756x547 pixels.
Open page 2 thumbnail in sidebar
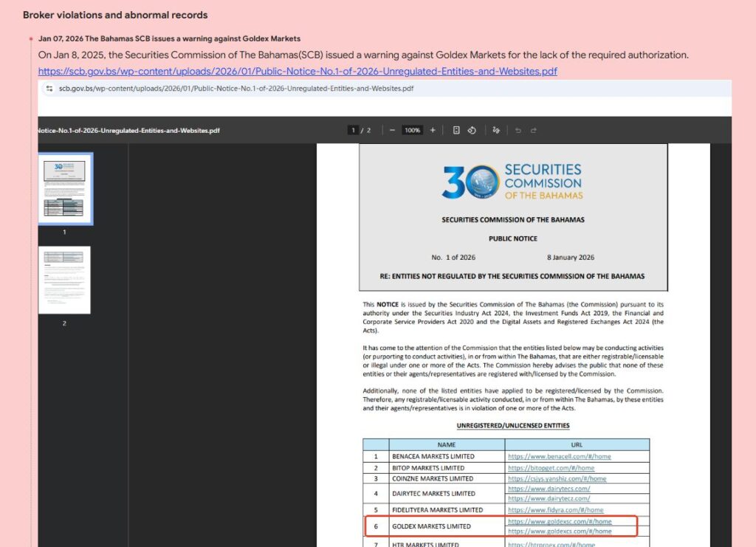click(x=65, y=280)
